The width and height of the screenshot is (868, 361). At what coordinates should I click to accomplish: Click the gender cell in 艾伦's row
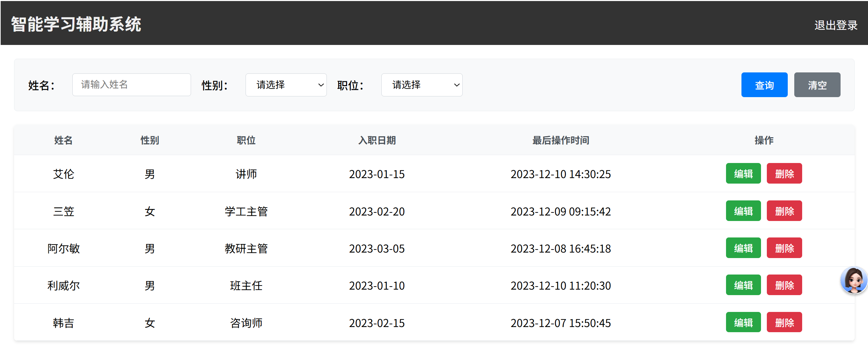150,174
